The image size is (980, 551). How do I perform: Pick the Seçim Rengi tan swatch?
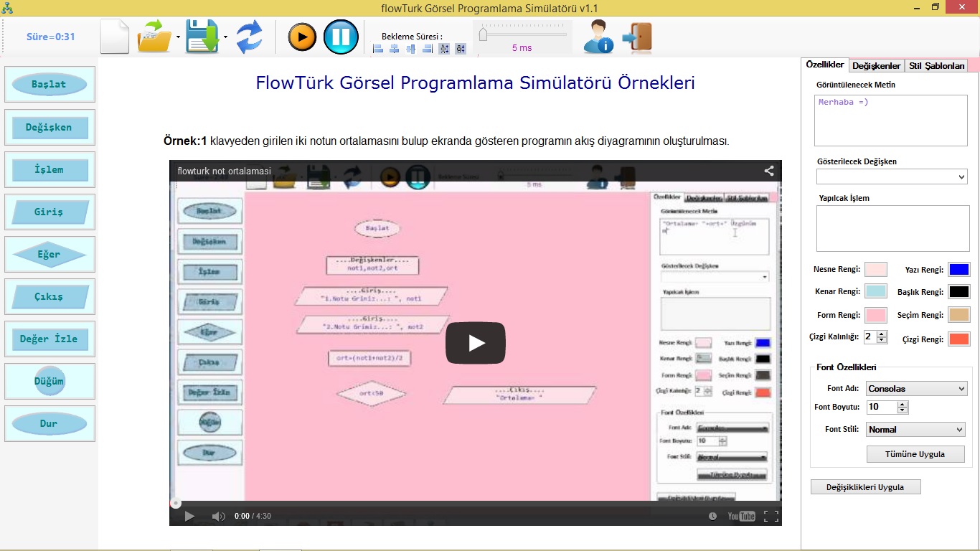(x=959, y=315)
